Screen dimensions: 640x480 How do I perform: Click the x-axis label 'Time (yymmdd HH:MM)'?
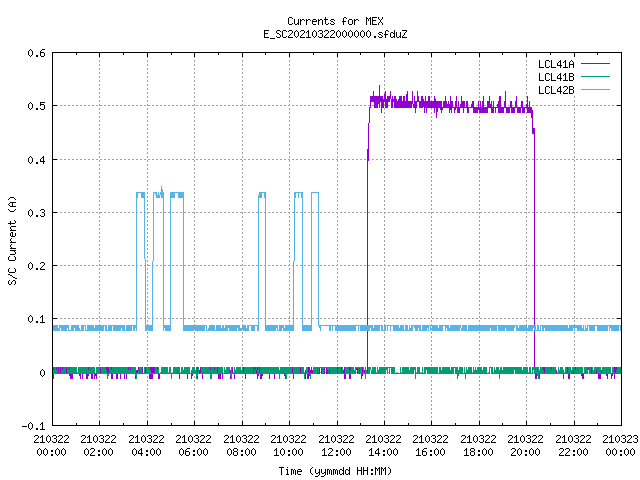click(x=335, y=471)
